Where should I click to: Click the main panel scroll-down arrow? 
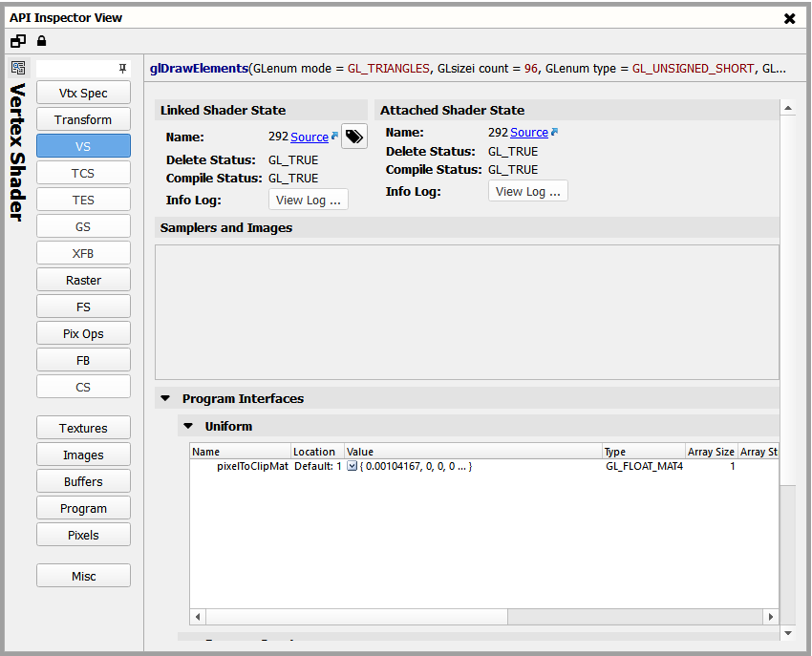(788, 633)
